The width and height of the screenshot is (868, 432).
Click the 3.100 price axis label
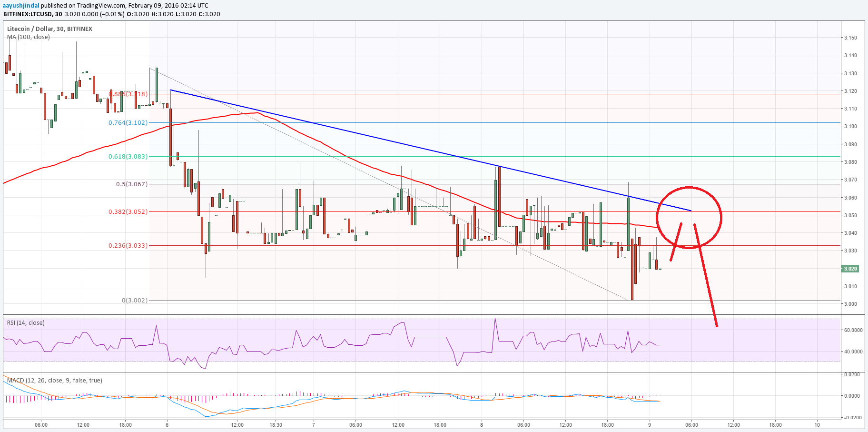[x=850, y=126]
